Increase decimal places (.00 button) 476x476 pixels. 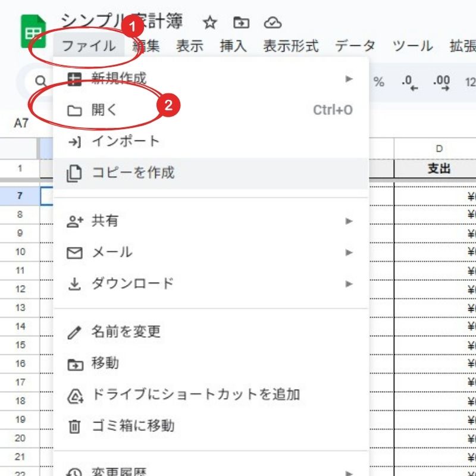[x=441, y=83]
